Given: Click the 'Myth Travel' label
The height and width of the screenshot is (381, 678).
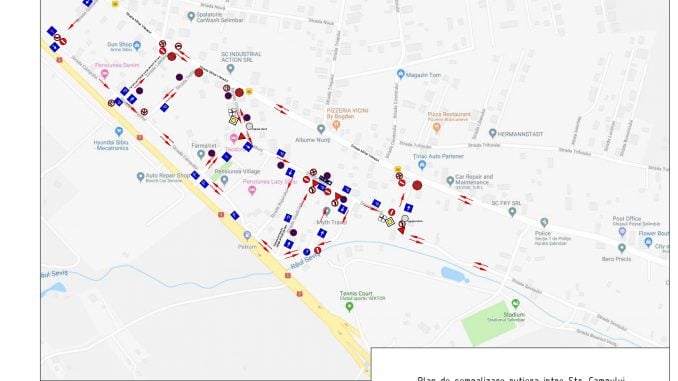Looking at the screenshot, I should pos(332,222).
